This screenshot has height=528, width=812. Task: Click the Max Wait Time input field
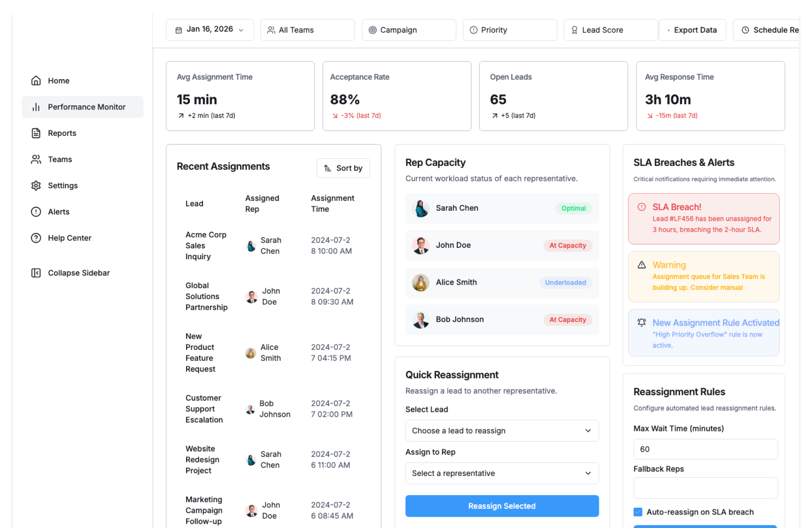pos(705,449)
